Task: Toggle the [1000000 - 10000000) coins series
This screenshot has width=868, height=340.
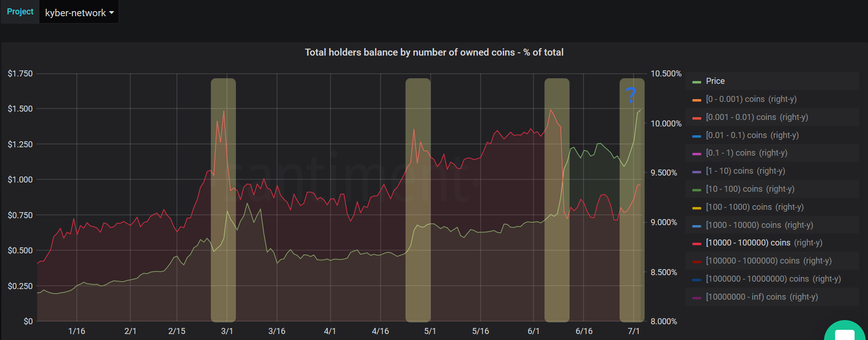Action: [773, 279]
